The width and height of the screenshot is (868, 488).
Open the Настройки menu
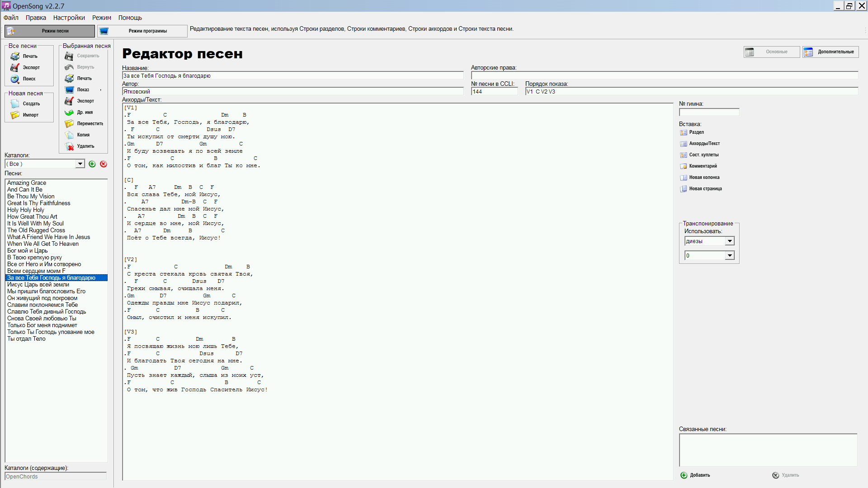point(69,18)
